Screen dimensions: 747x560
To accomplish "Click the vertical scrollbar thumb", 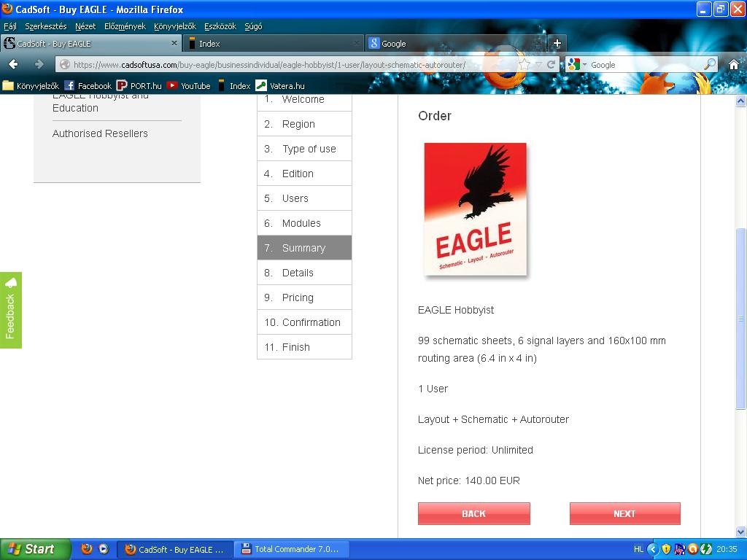I will (741, 318).
